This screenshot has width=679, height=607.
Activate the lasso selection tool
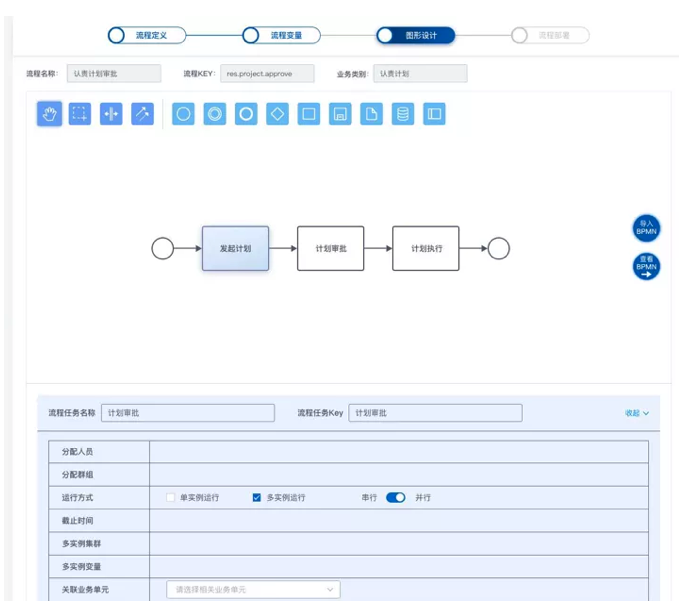(x=80, y=114)
